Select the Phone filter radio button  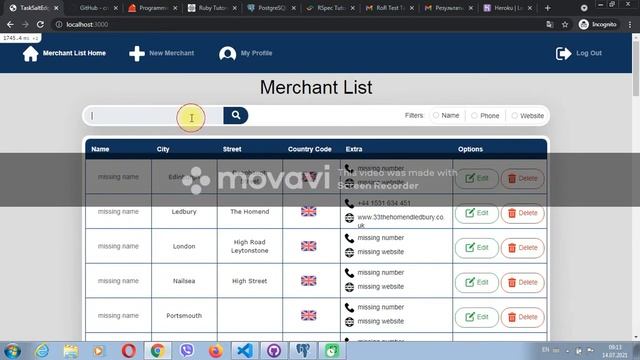click(474, 116)
